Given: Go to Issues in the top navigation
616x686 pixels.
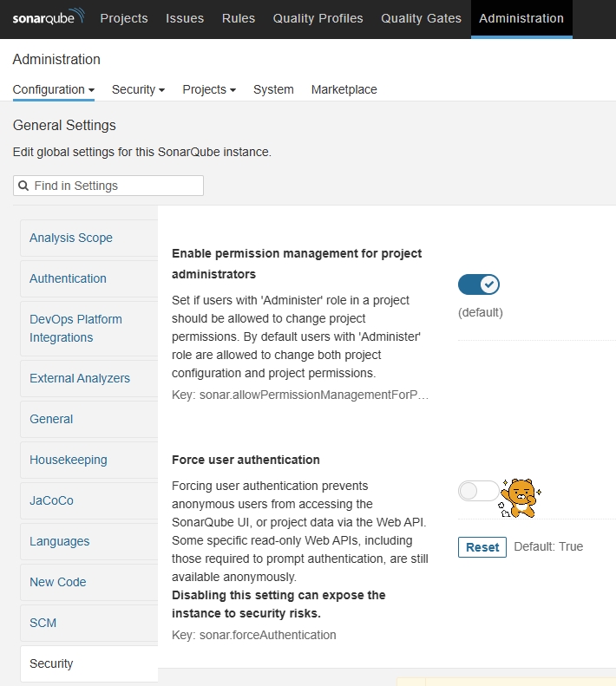Looking at the screenshot, I should point(185,18).
